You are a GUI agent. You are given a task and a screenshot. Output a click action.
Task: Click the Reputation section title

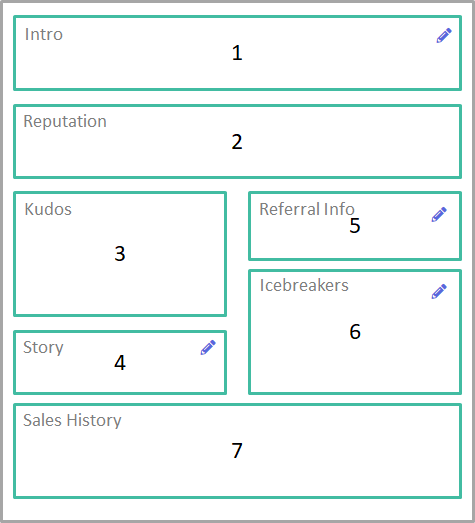click(x=65, y=122)
